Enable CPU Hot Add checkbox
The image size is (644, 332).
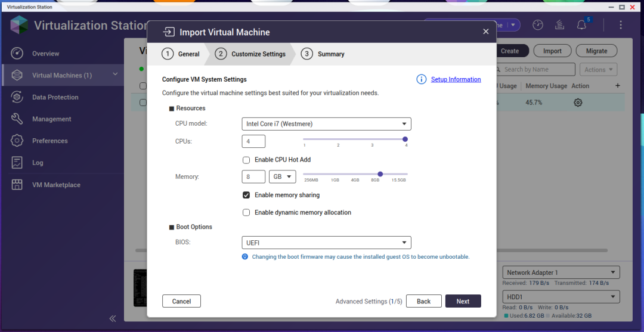(246, 160)
